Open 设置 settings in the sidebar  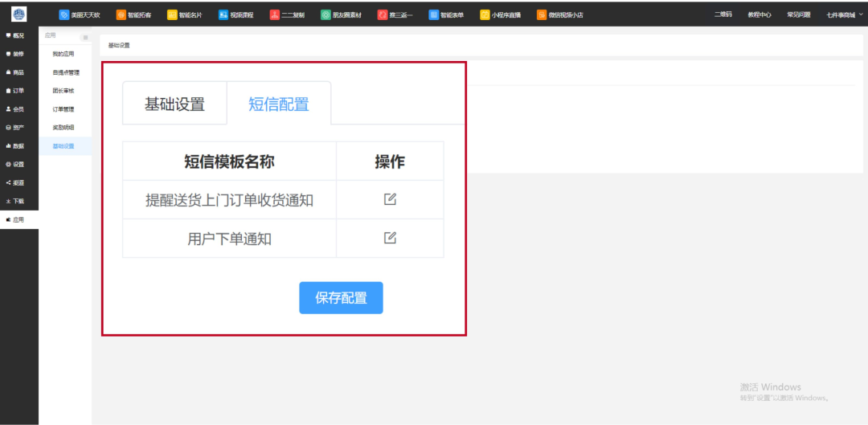click(18, 165)
